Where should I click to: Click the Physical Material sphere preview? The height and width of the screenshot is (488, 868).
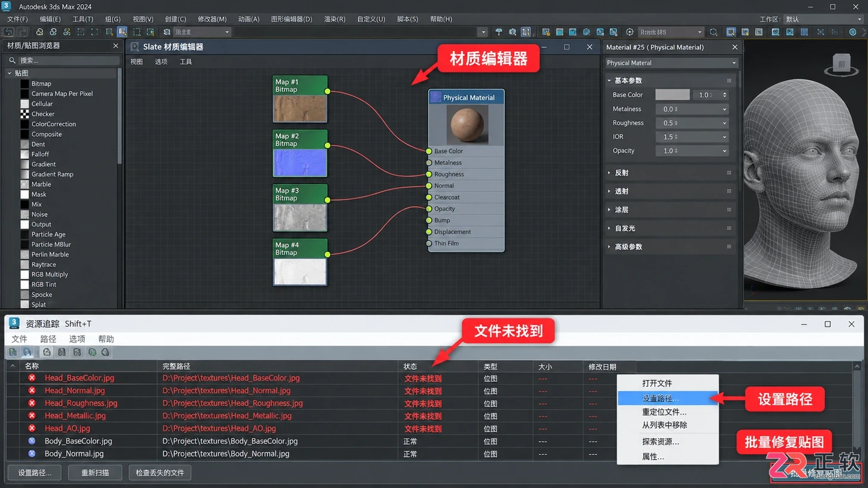coord(467,125)
